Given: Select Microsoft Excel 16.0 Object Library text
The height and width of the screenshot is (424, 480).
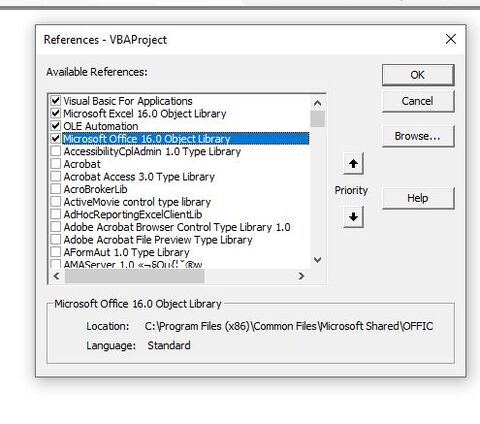Looking at the screenshot, I should [x=145, y=114].
